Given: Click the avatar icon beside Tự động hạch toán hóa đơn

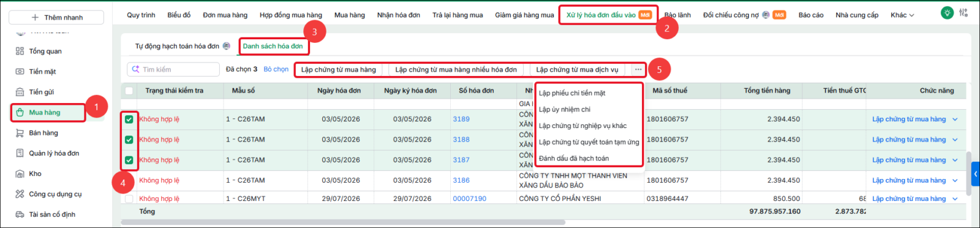Looking at the screenshot, I should (227, 46).
